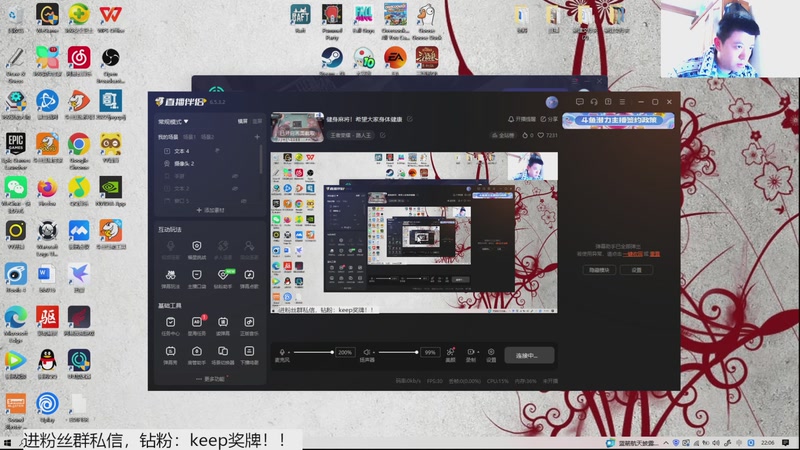
Task: Click the orange 重置 link
Action: (655, 254)
